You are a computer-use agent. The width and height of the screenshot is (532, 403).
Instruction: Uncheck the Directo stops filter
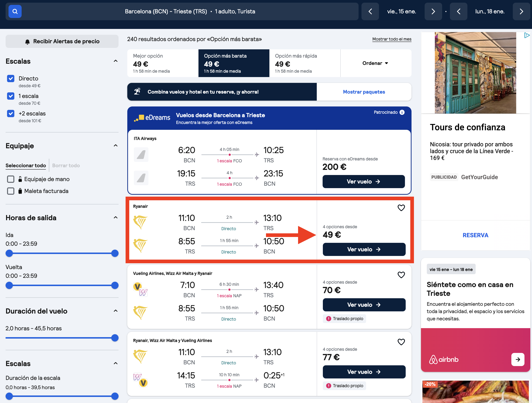click(x=11, y=79)
